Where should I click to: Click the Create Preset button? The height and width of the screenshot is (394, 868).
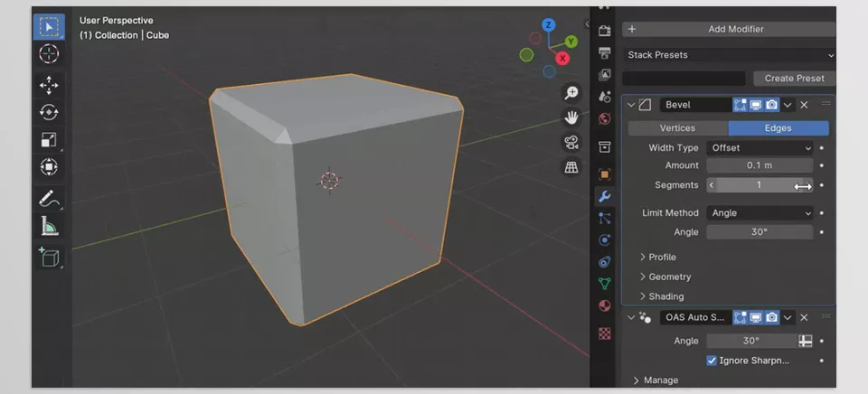pos(795,79)
